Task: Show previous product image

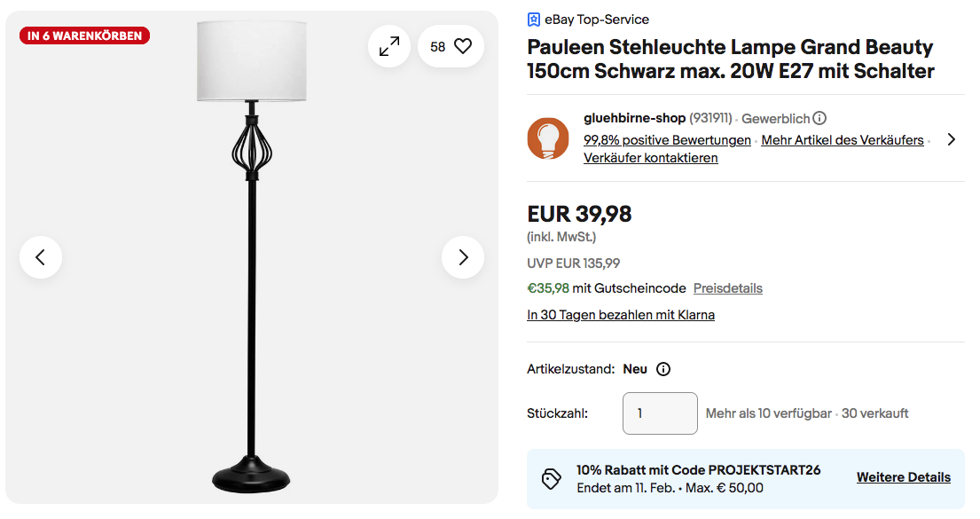Action: pyautogui.click(x=41, y=257)
